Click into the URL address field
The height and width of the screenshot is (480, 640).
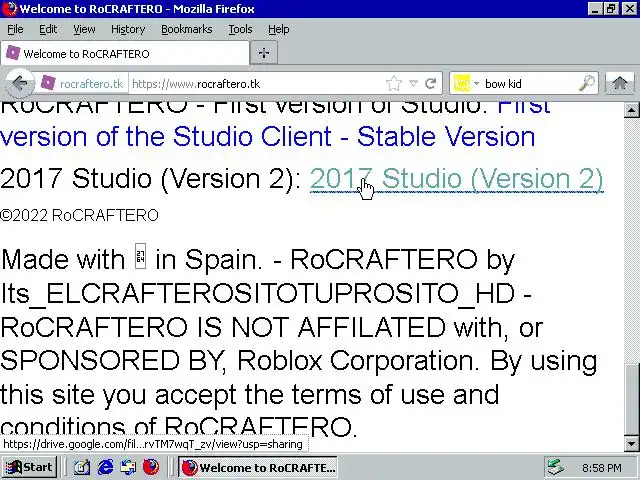click(x=257, y=84)
